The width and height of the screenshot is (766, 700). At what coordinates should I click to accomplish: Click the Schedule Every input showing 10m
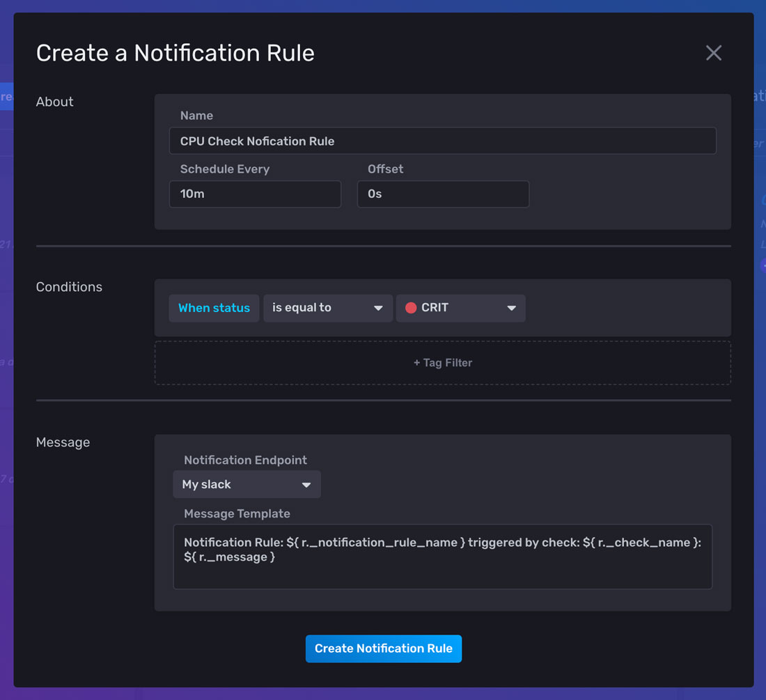click(255, 194)
